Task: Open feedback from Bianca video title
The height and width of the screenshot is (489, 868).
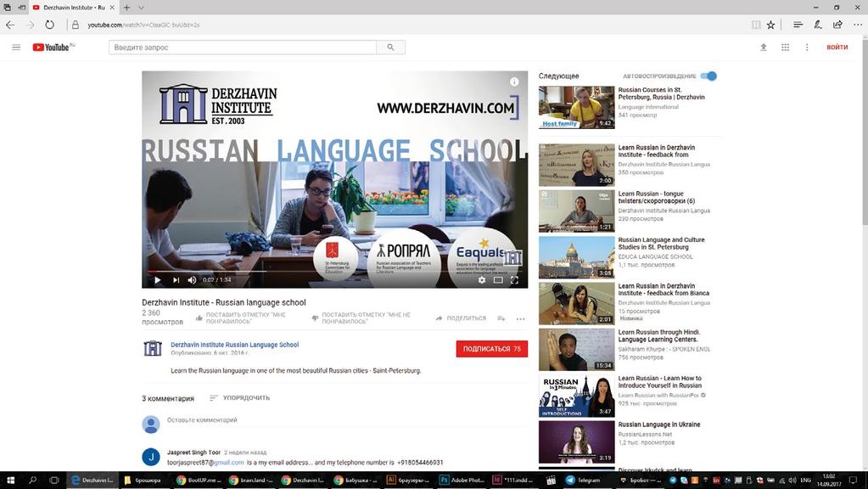Action: pos(664,289)
